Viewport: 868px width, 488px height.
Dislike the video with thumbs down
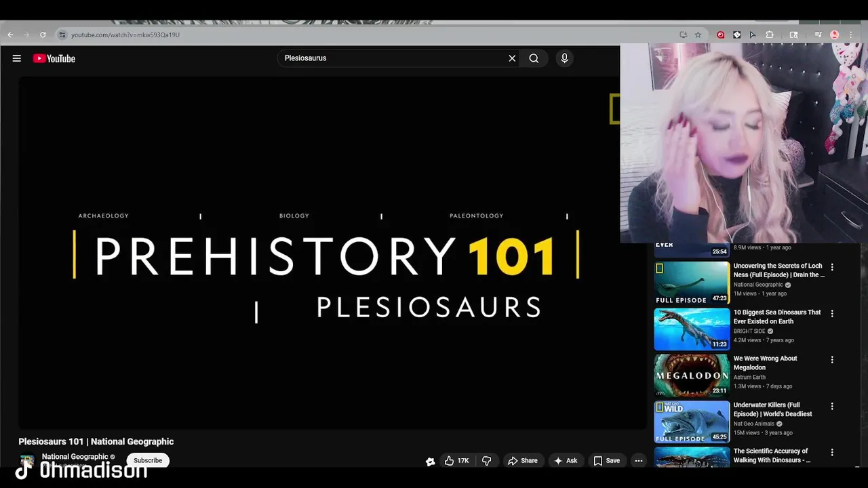tap(487, 461)
